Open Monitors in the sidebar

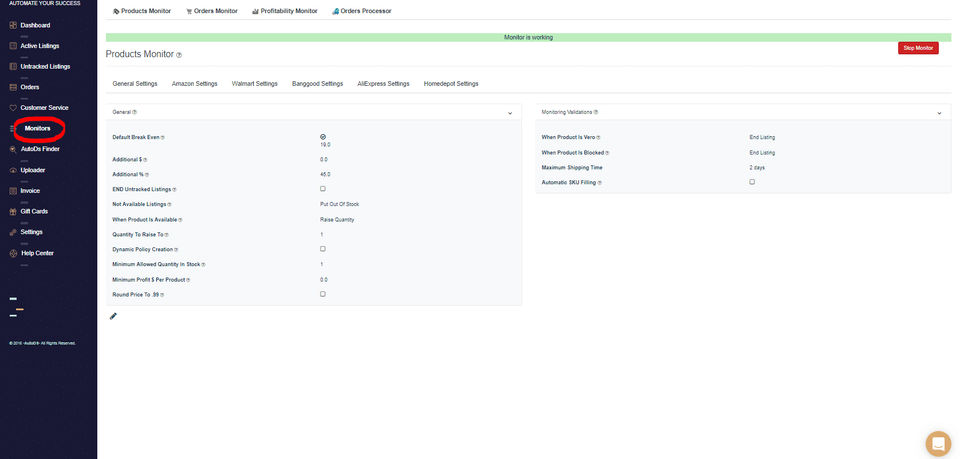pyautogui.click(x=37, y=129)
